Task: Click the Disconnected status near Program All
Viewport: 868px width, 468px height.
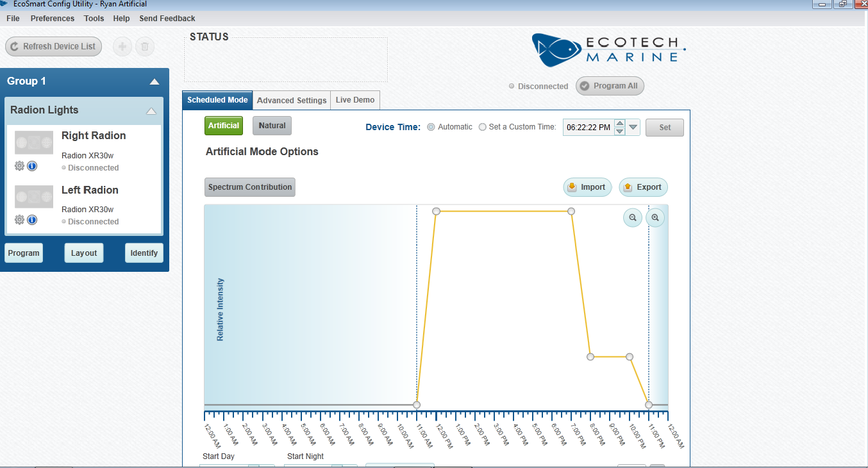Action: (538, 87)
